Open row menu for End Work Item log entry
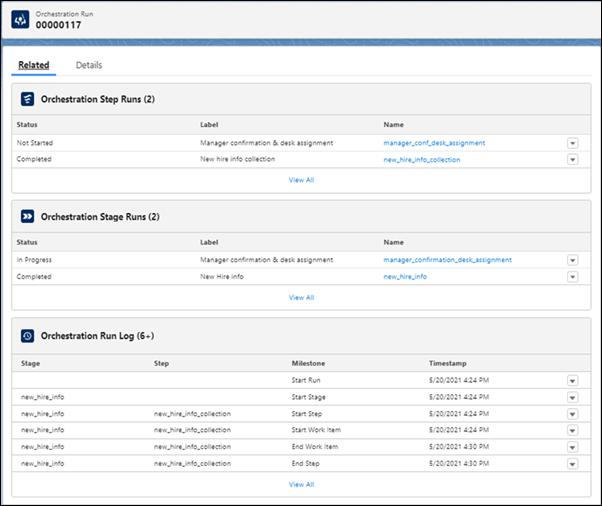 point(572,447)
